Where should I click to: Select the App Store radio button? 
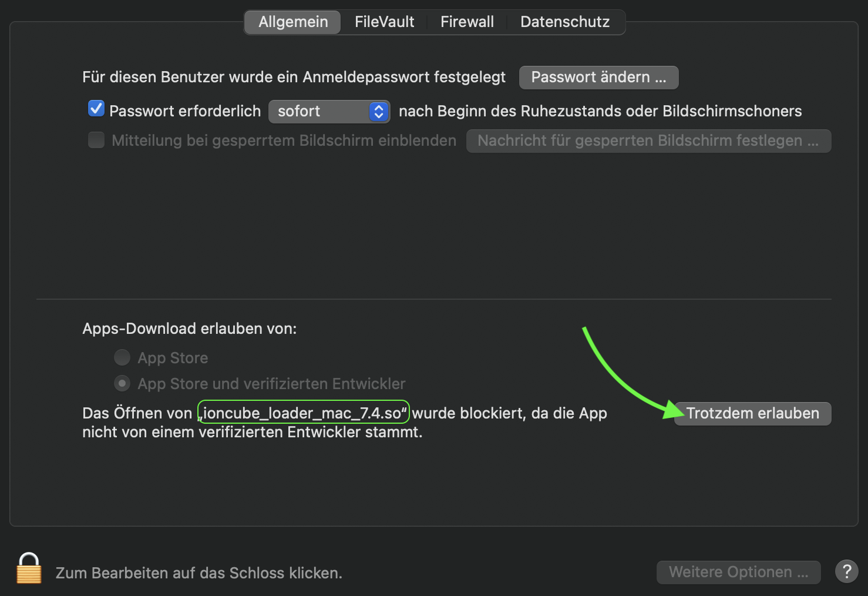pos(122,357)
